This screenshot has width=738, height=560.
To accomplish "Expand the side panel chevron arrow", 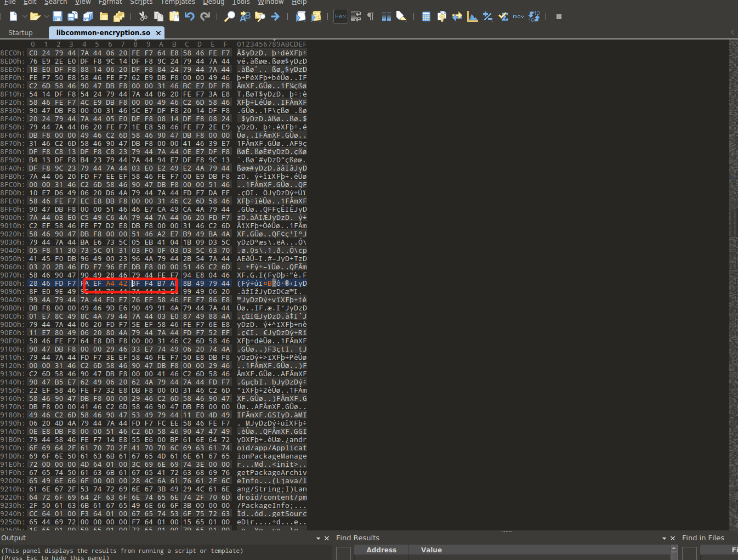I will point(733,32).
